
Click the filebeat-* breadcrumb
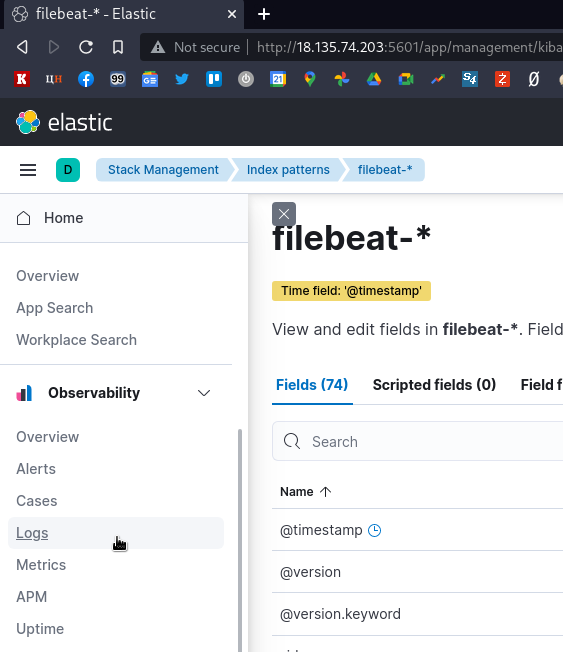(x=385, y=170)
